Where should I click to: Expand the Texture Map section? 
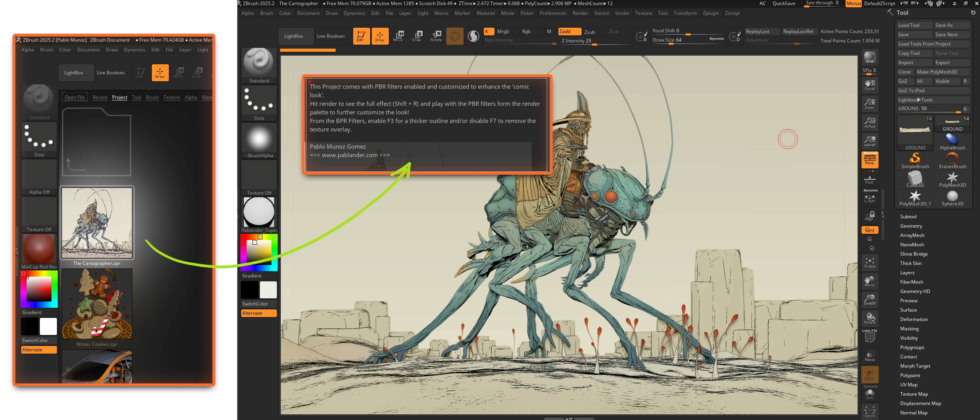(x=913, y=394)
